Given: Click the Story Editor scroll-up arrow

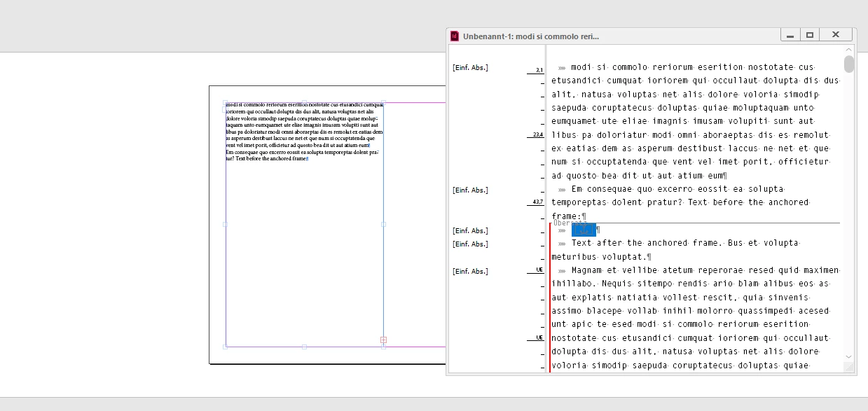Looking at the screenshot, I should coord(849,50).
